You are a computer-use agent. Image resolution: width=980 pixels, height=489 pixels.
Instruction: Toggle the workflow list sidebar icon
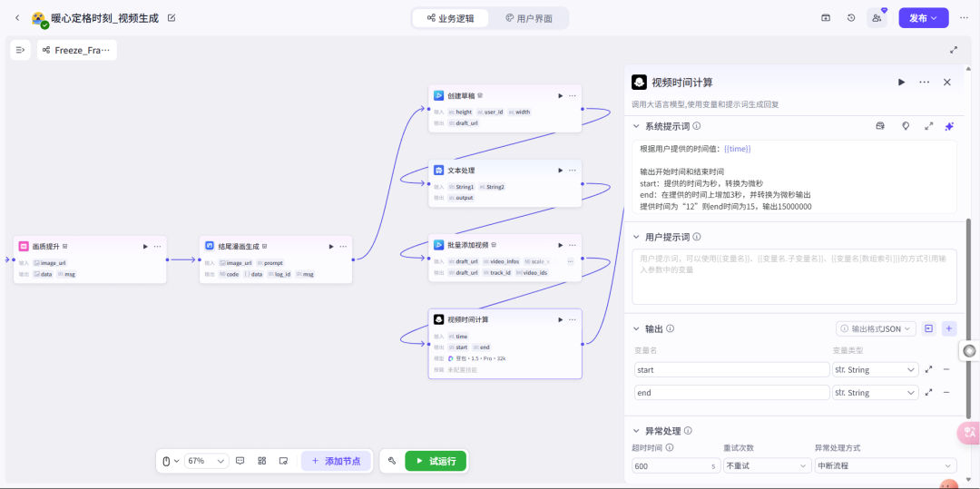pyautogui.click(x=20, y=50)
